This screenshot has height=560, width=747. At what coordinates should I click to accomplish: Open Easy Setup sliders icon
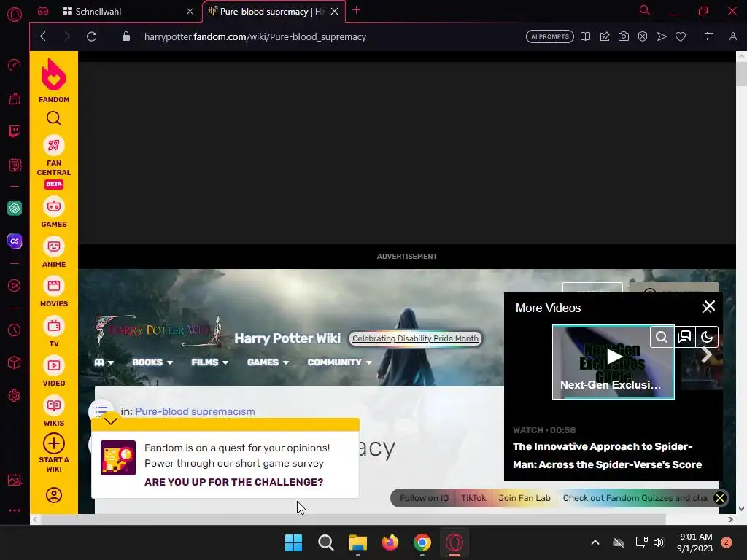709,36
